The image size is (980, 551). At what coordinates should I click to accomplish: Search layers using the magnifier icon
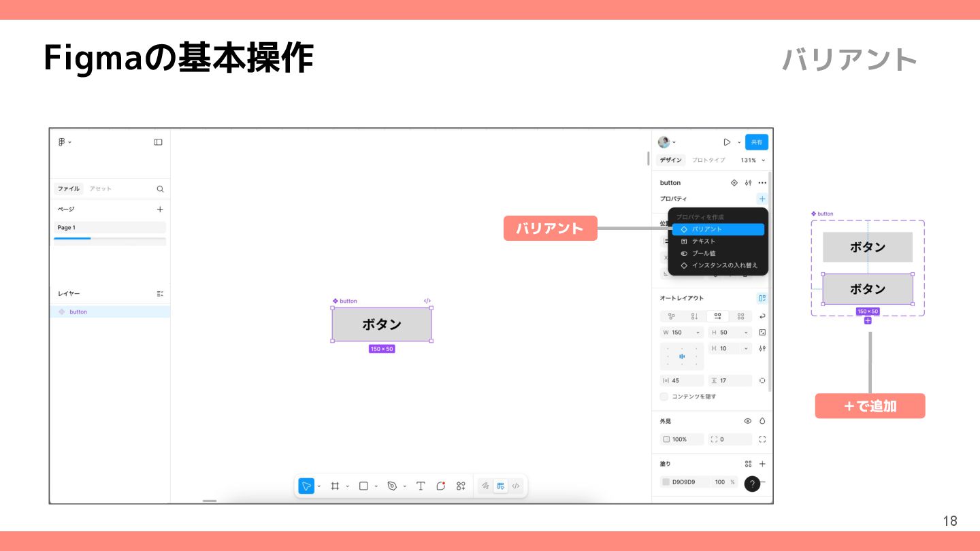[160, 189]
